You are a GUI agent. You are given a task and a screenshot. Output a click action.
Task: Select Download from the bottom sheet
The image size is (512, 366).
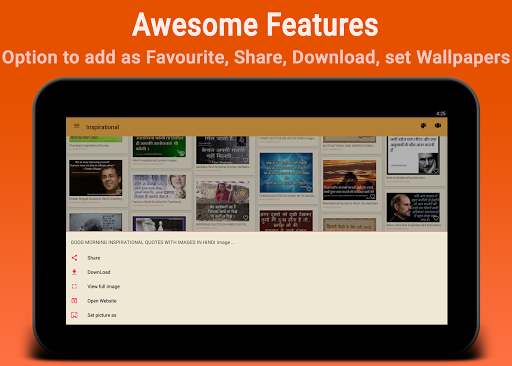99,272
